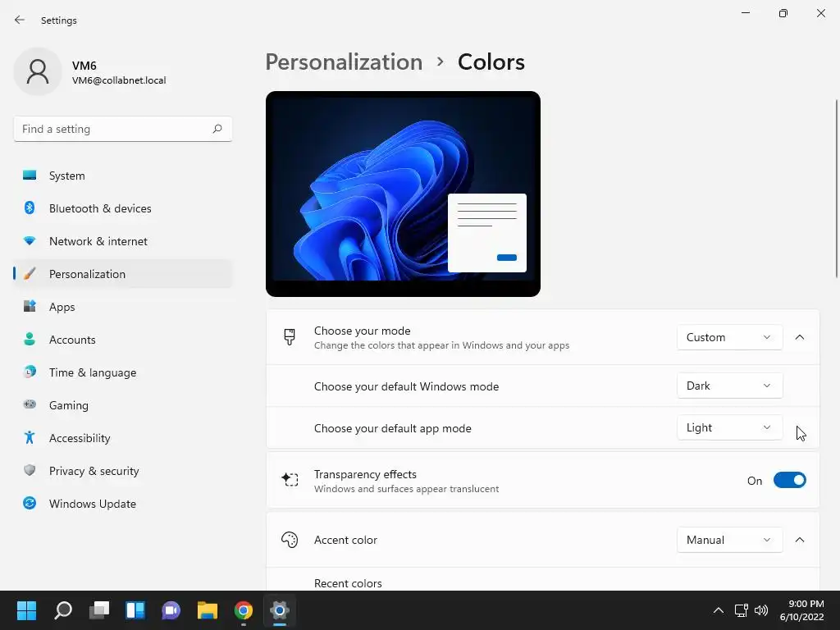This screenshot has width=840, height=630.
Task: Launch File Explorer from the taskbar
Action: coord(208,610)
